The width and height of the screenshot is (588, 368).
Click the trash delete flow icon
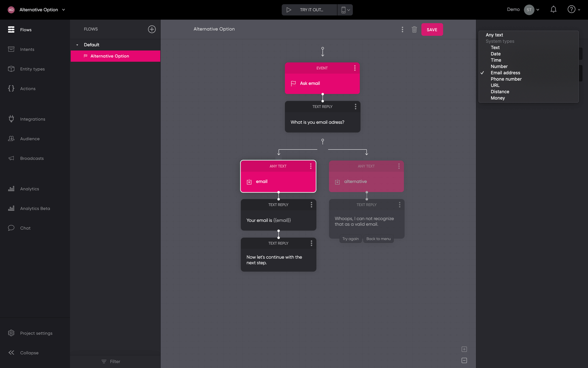414,29
